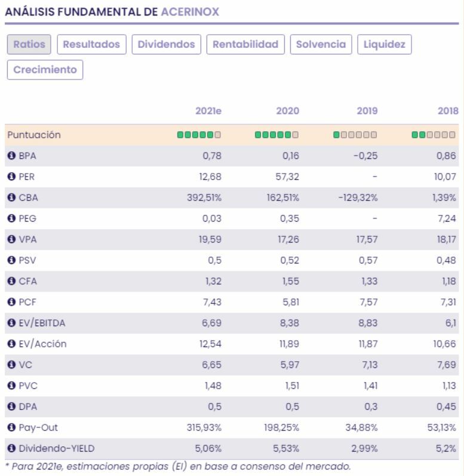
Task: Open the CBA info icon
Action: click(x=11, y=198)
